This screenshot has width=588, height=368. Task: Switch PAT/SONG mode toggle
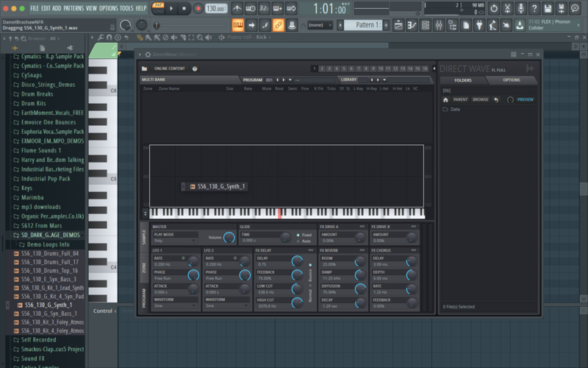tap(158, 8)
